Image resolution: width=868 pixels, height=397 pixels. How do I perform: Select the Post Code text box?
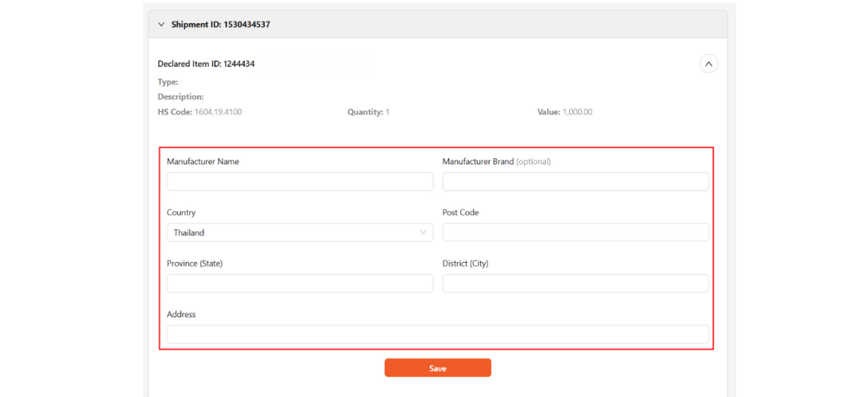click(x=575, y=233)
